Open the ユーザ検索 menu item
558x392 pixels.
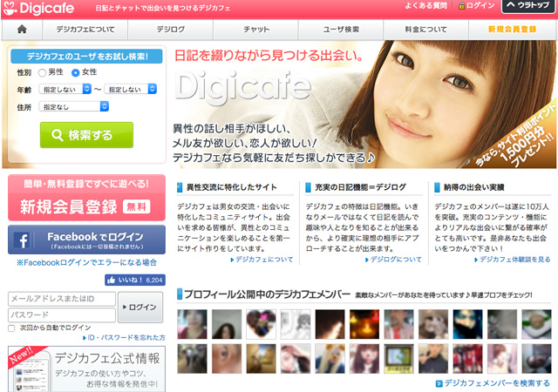[341, 30]
